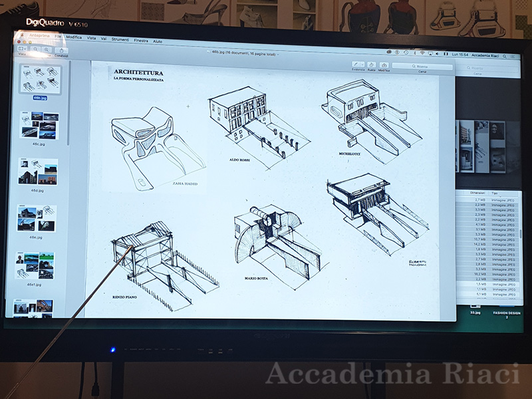Click the Finder list vertical scrollbar
The height and width of the screenshot is (399, 532).
pos(520,234)
